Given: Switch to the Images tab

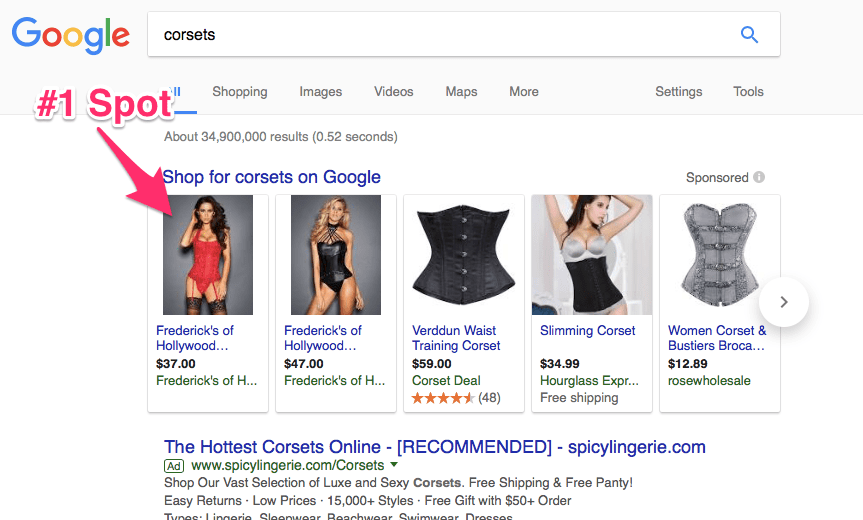Looking at the screenshot, I should [321, 91].
